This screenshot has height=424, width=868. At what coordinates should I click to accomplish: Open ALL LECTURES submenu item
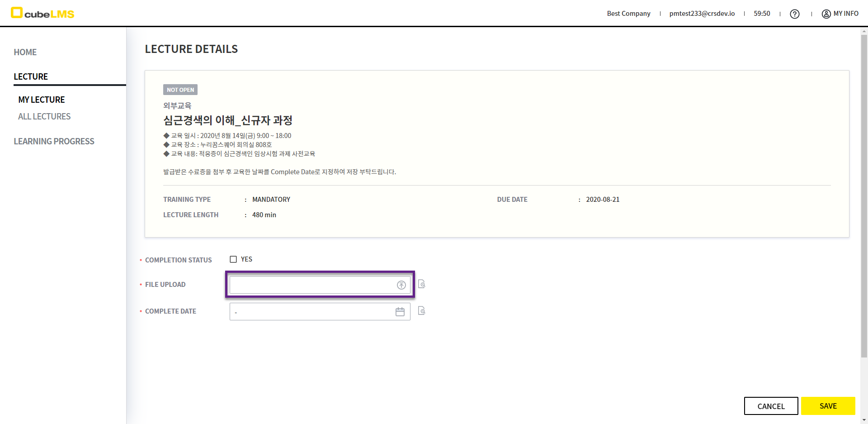coord(44,116)
